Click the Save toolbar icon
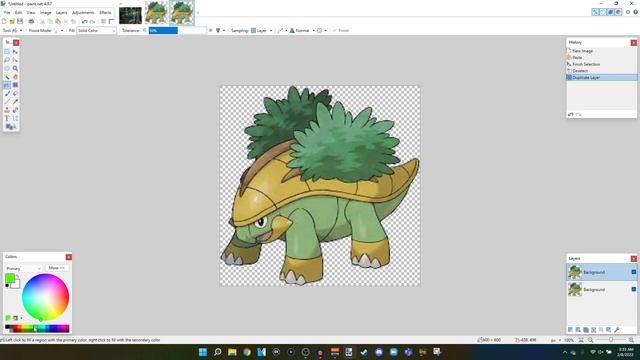The width and height of the screenshot is (640, 360). click(20, 21)
